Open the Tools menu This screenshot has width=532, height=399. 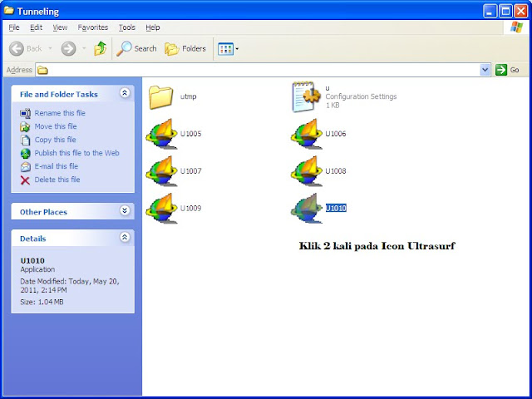point(127,27)
